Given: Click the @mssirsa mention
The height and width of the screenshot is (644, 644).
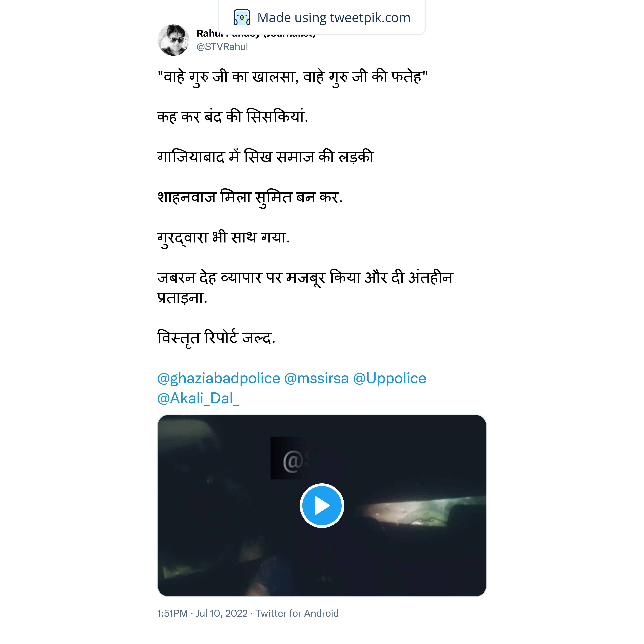Looking at the screenshot, I should [316, 378].
